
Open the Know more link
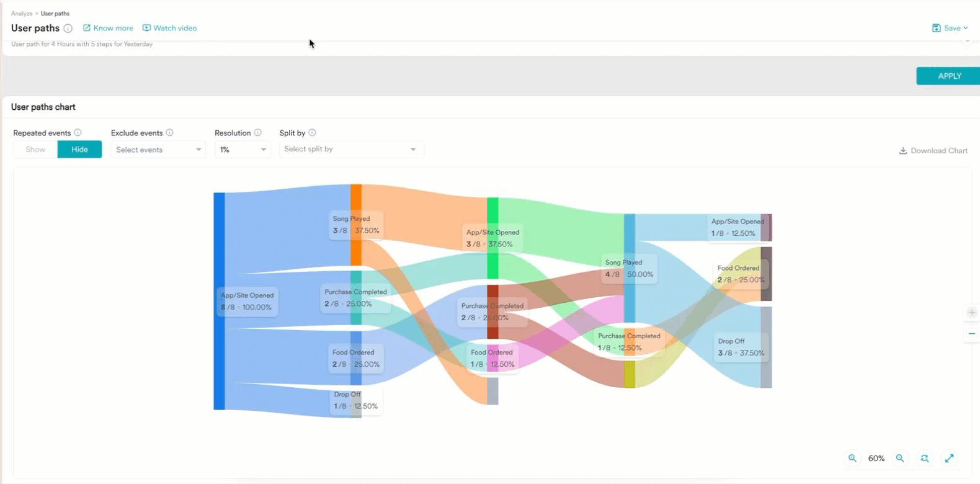[x=108, y=28]
